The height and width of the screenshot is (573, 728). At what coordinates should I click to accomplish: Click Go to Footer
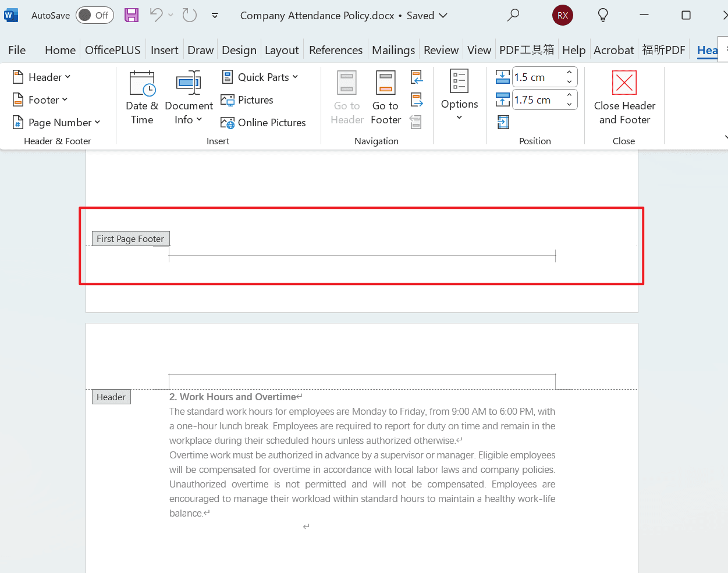point(386,98)
